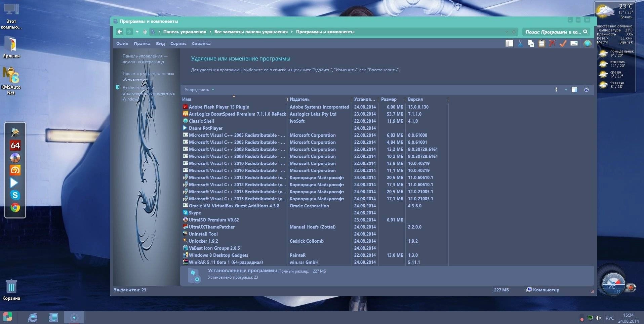Toggle the preview pane icon

574,90
